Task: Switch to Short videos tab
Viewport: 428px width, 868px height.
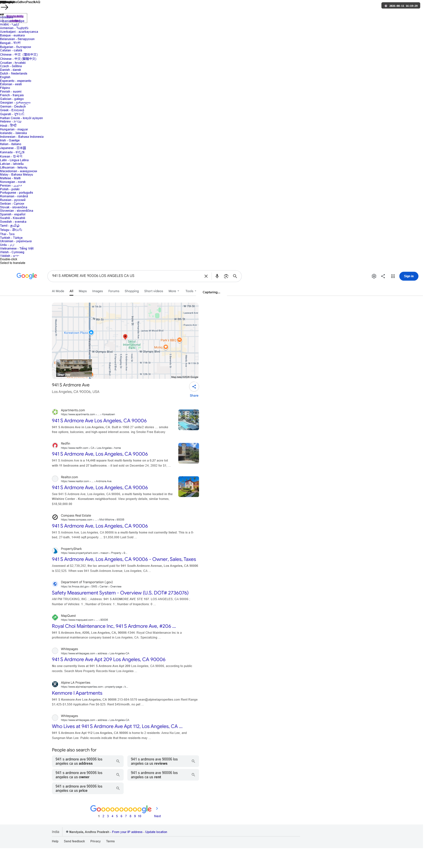Action: click(153, 291)
